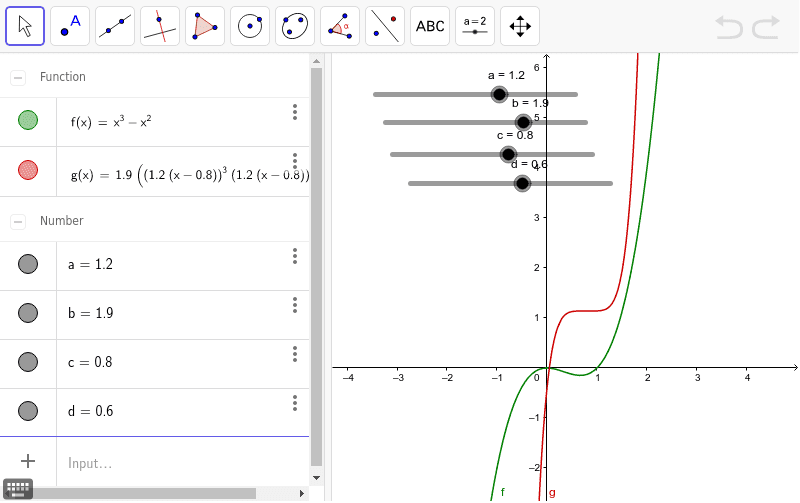This screenshot has width=800, height=503.
Task: Hide the red function g(x)
Action: [28, 170]
